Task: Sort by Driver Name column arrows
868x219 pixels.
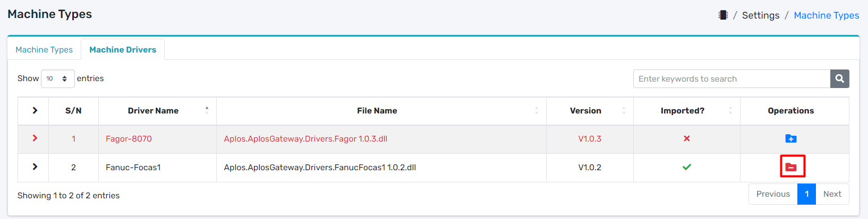Action: click(x=207, y=110)
